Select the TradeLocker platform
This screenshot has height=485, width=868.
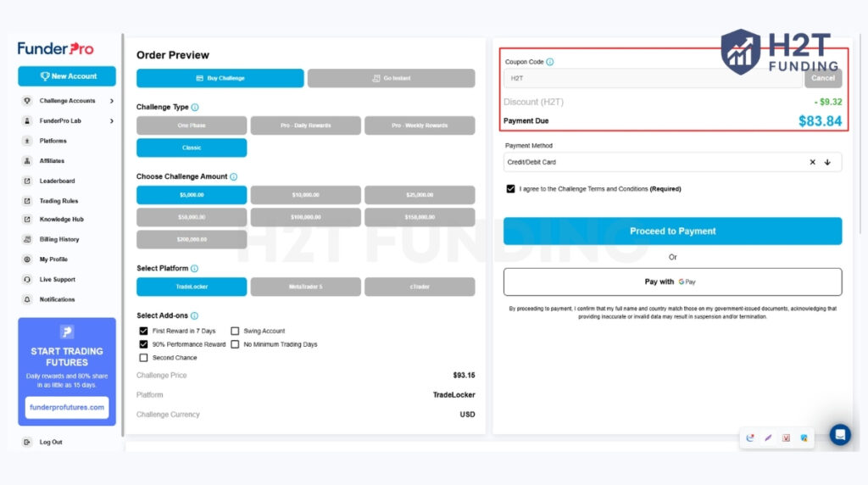pos(192,287)
